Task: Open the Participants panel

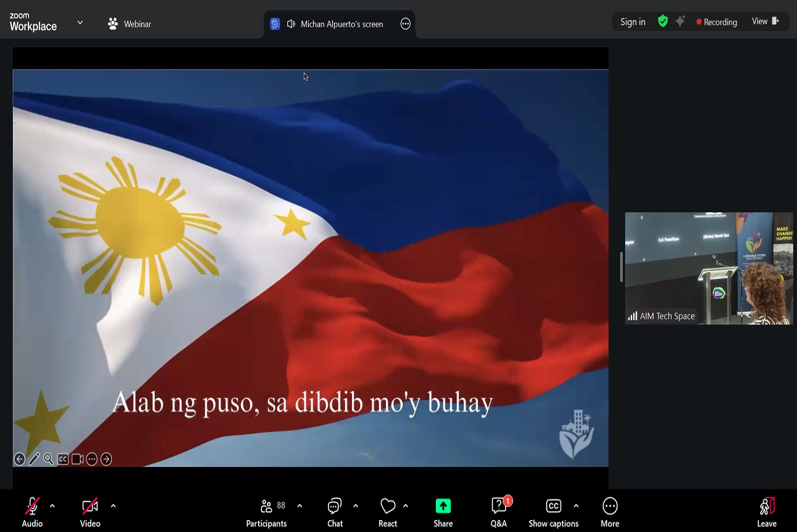Action: coord(266,513)
